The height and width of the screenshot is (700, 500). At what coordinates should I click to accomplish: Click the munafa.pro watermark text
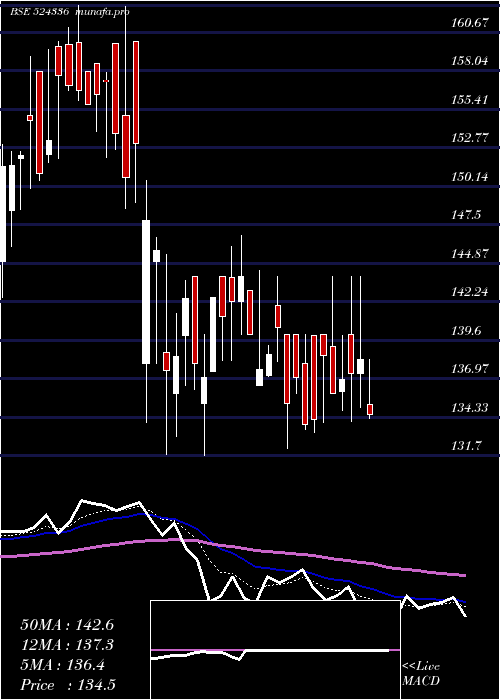pos(103,12)
